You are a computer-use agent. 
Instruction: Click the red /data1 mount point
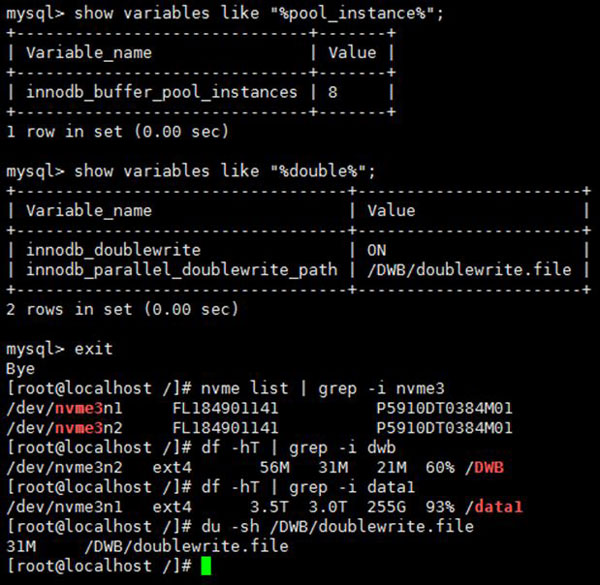pos(494,507)
